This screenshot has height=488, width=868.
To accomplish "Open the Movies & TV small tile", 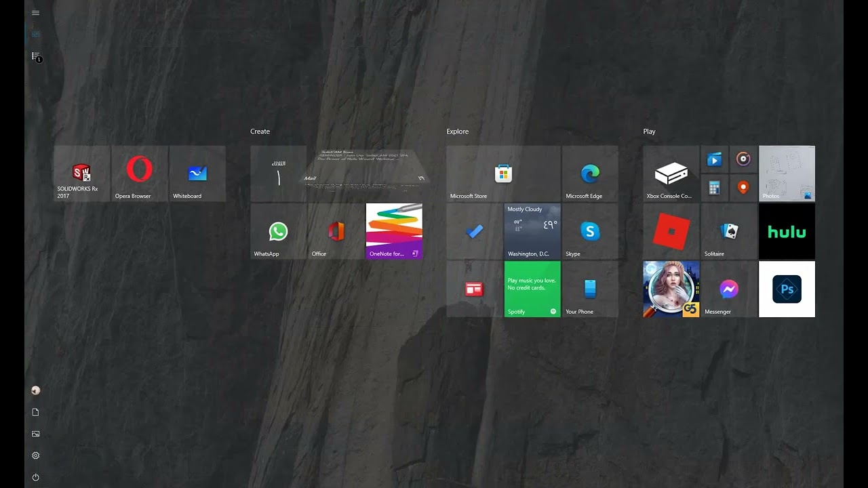I will coord(715,159).
